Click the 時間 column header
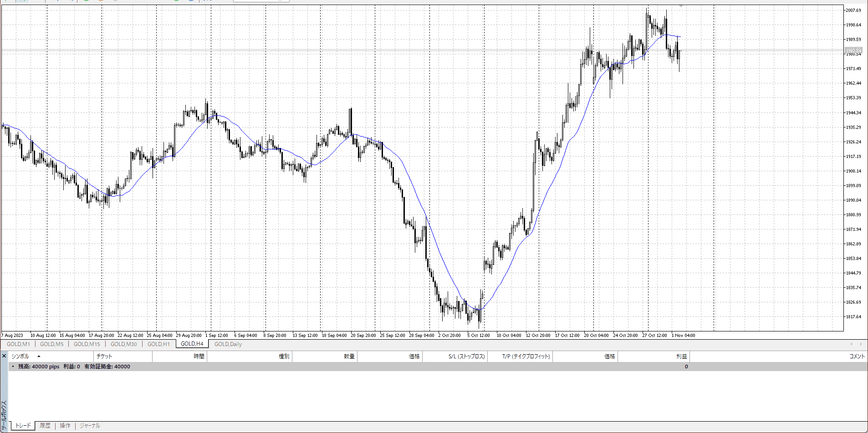Viewport: 868px width, 433px height. click(199, 357)
